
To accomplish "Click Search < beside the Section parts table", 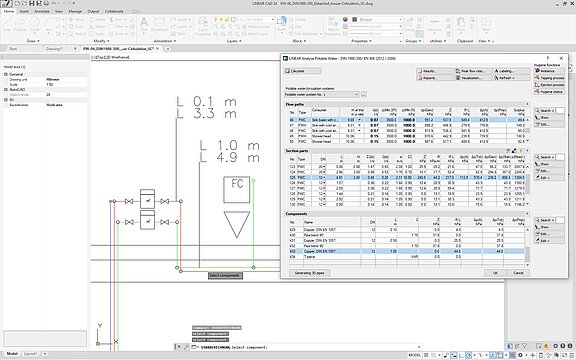I will (544, 157).
